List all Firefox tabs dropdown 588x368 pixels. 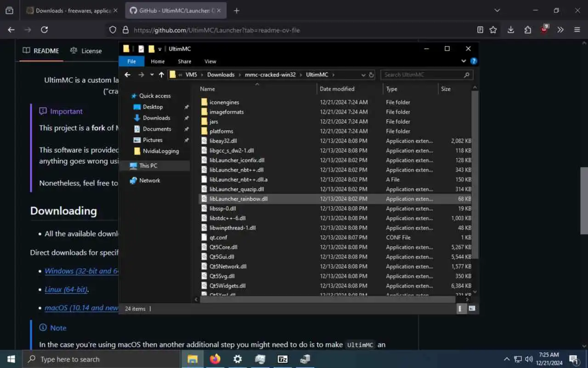pyautogui.click(x=497, y=11)
